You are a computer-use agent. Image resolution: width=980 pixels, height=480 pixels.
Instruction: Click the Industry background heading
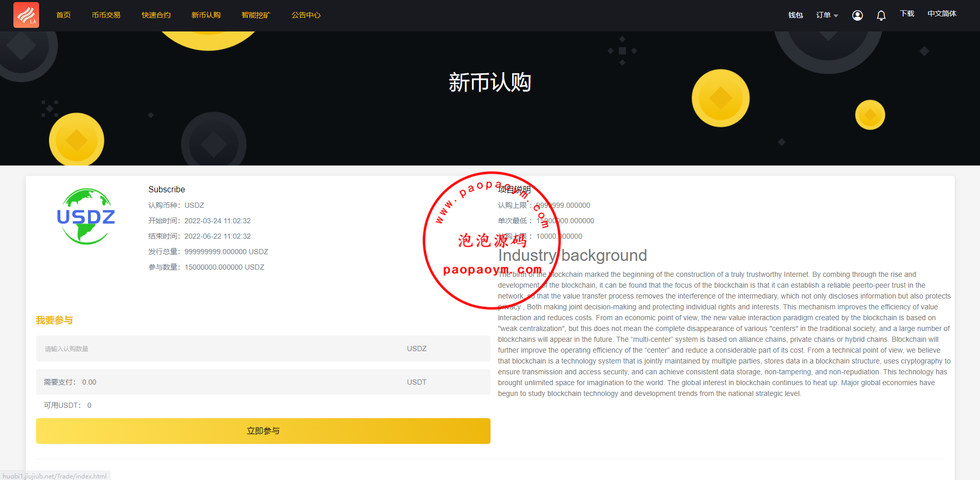(572, 255)
